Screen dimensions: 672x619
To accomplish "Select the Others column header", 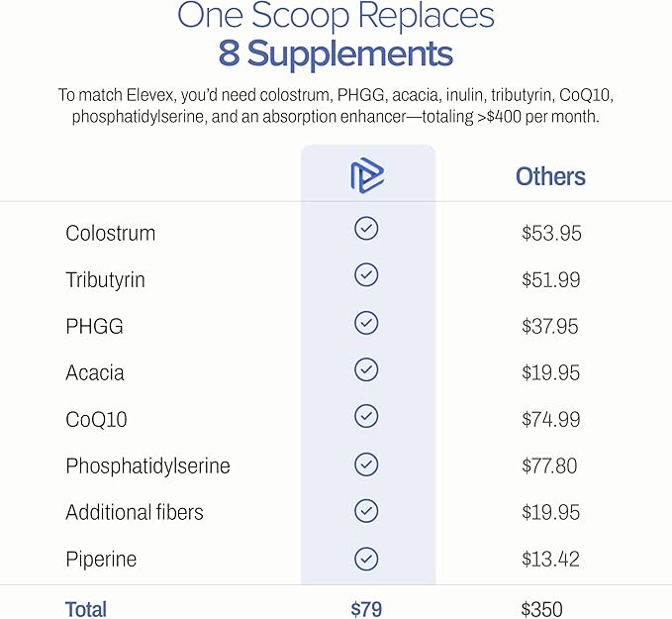I will [x=550, y=177].
